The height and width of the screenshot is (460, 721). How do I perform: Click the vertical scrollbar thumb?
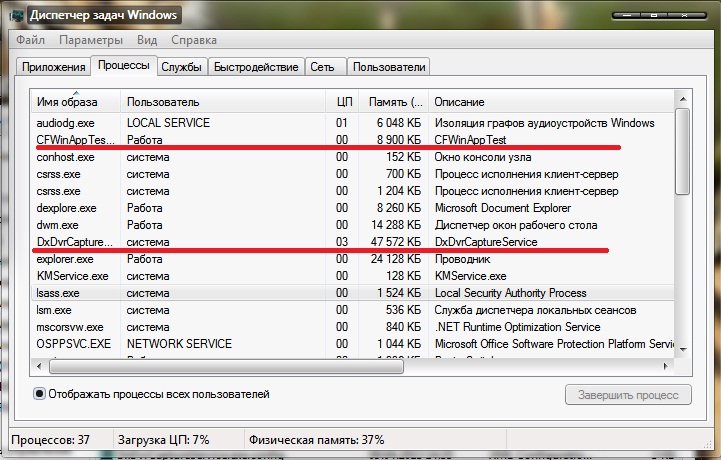[683, 151]
